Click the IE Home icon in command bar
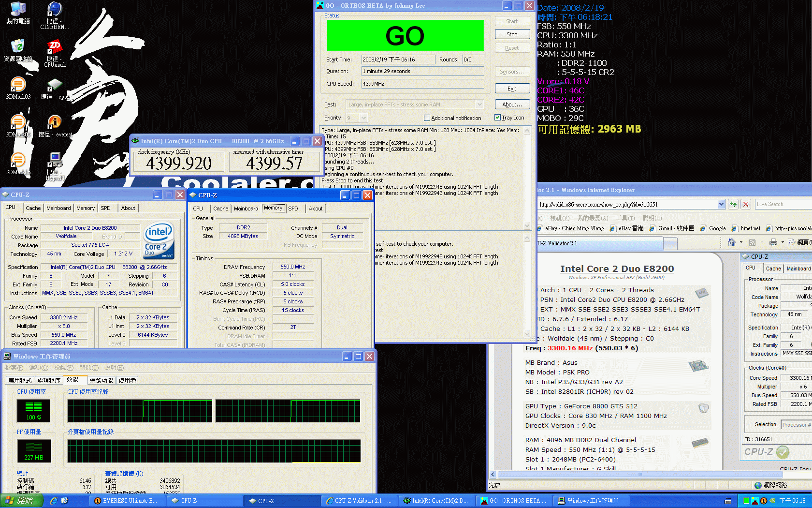Viewport: 812px width, 508px height. pyautogui.click(x=731, y=242)
